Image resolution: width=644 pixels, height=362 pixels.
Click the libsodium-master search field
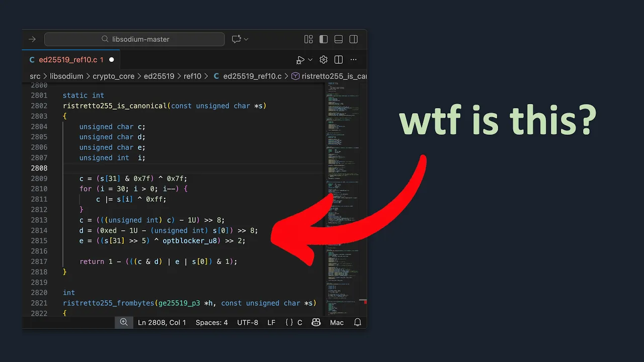click(x=134, y=39)
